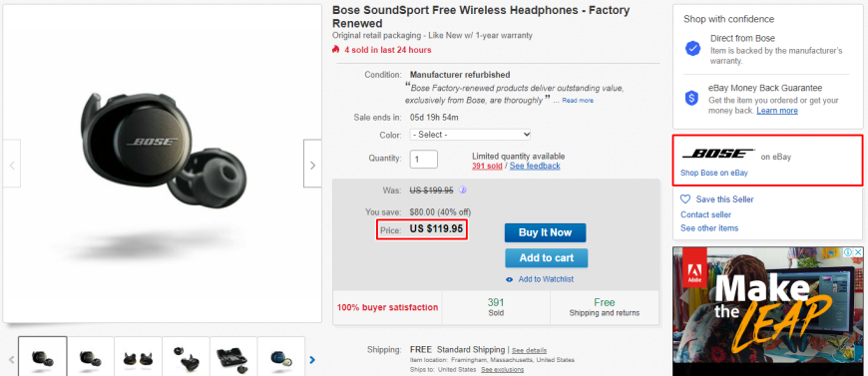This screenshot has height=376, width=868.
Task: Click heart icon to Save this Seller
Action: tap(685, 198)
